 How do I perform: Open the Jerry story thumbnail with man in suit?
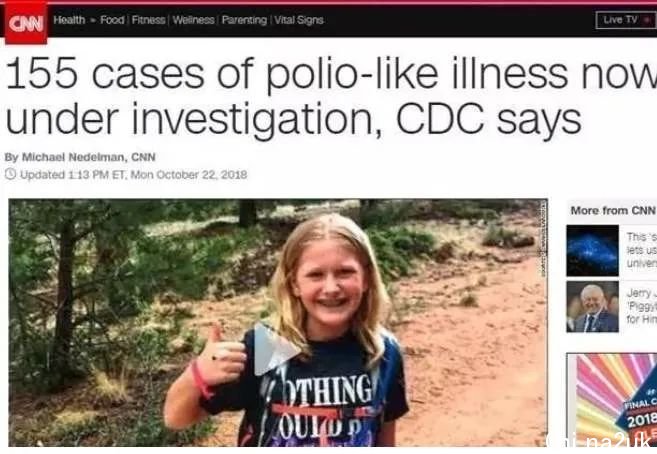point(592,307)
